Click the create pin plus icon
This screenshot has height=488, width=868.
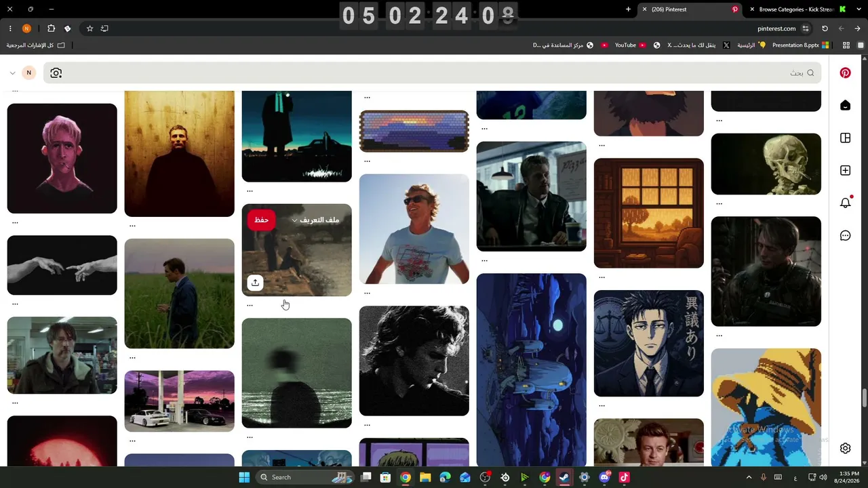845,171
